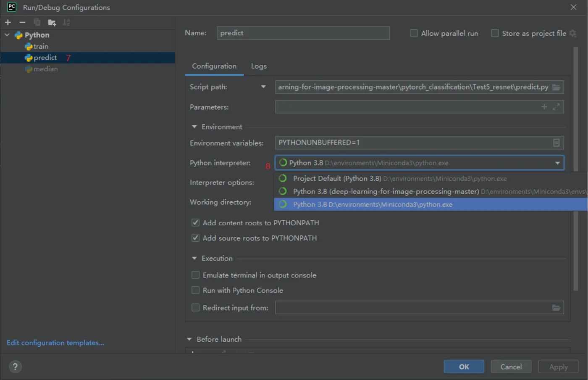Open the Script path type dropdown arrow
The width and height of the screenshot is (588, 380).
[263, 87]
